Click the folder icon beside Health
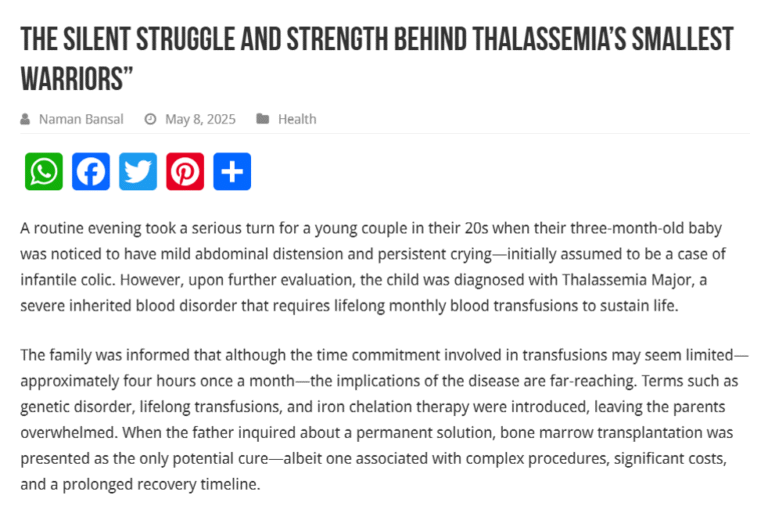 [262, 119]
